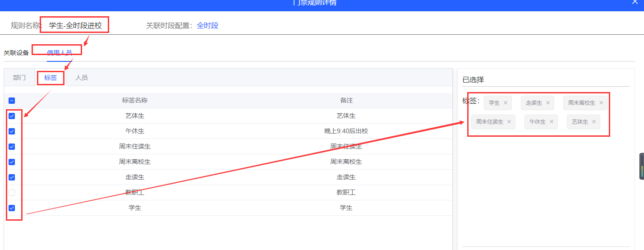This screenshot has width=644, height=250.
Task: Remove the 艺体生 tag chip
Action: 594,122
